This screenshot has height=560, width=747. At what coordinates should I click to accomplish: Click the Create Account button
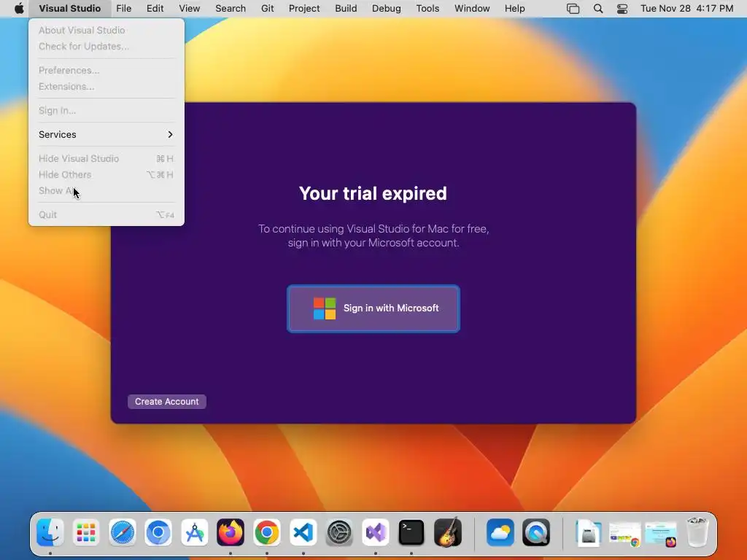coord(167,402)
